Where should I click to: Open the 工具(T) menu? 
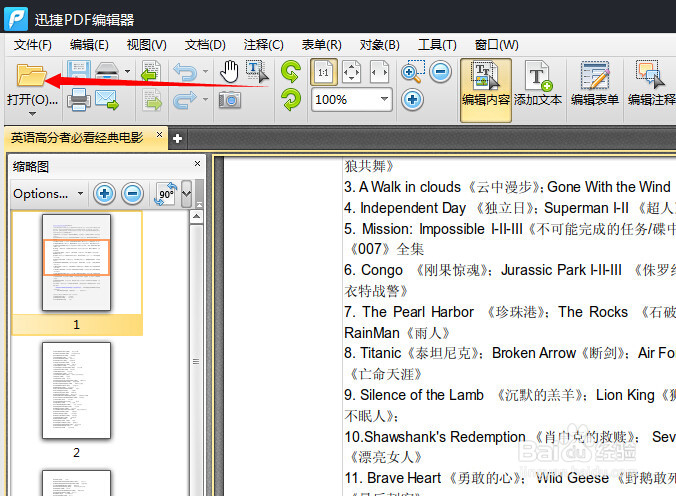[x=437, y=45]
